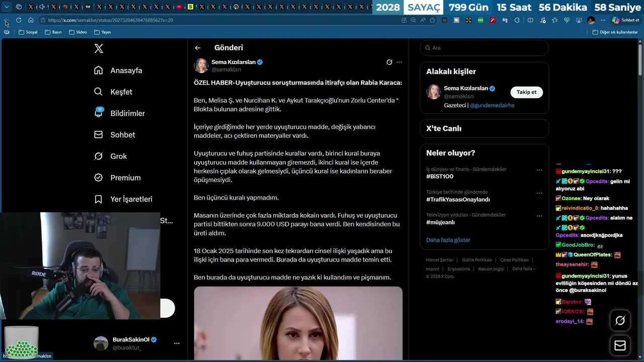Open Reklam bilgisi footer link
Screen dimensions: 644x362
point(491,269)
